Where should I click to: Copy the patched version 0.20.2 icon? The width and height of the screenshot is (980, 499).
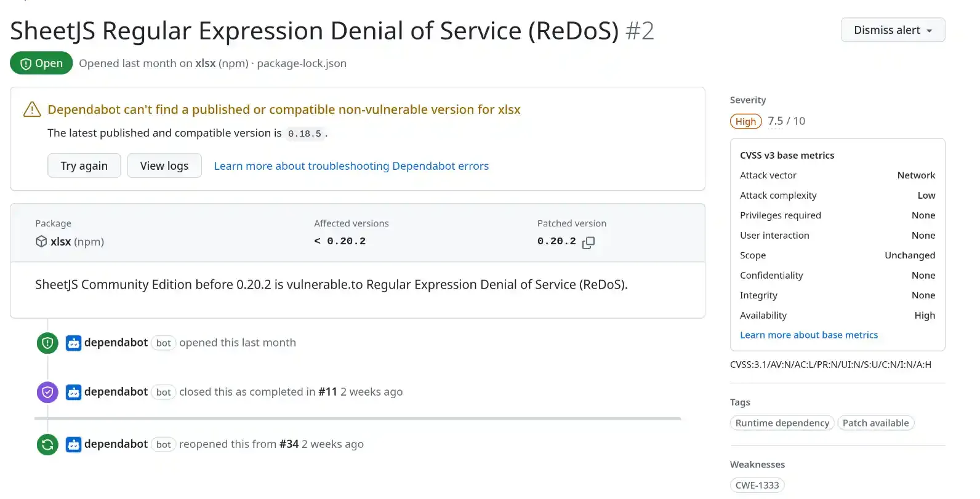tap(588, 242)
